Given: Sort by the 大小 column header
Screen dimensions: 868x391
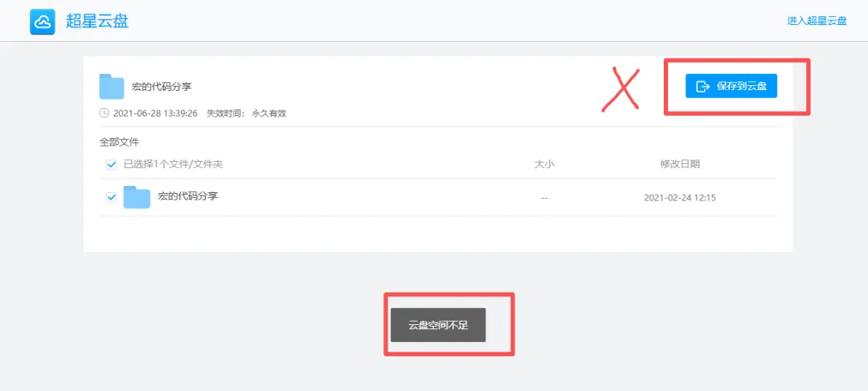Looking at the screenshot, I should point(543,164).
